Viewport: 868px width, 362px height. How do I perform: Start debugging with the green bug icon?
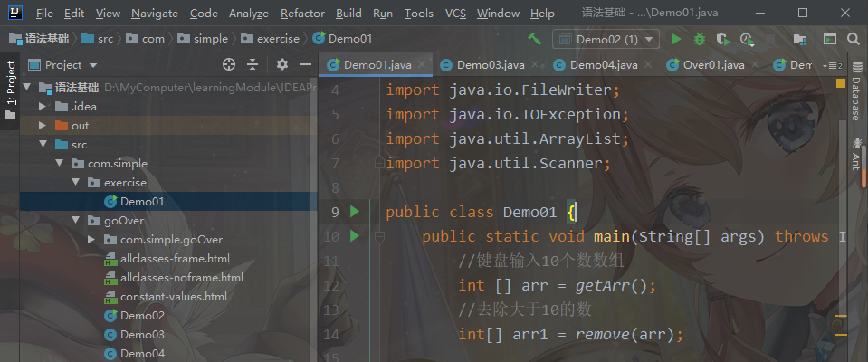pyautogui.click(x=699, y=39)
